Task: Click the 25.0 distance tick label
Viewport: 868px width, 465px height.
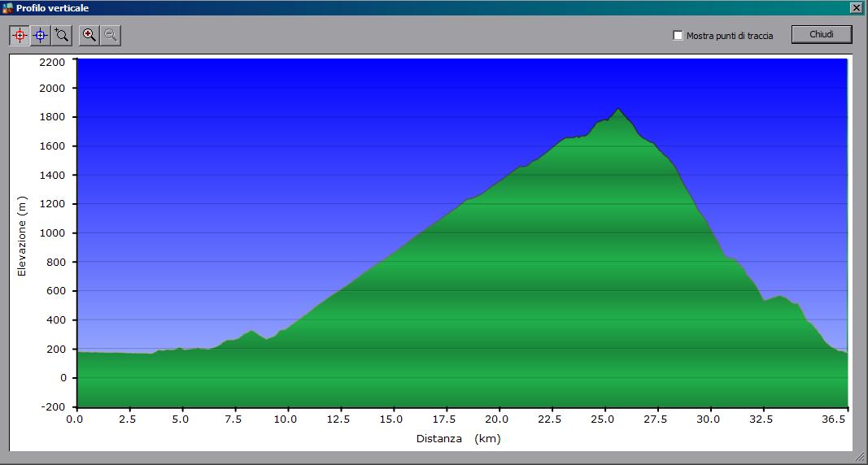Action: click(602, 419)
